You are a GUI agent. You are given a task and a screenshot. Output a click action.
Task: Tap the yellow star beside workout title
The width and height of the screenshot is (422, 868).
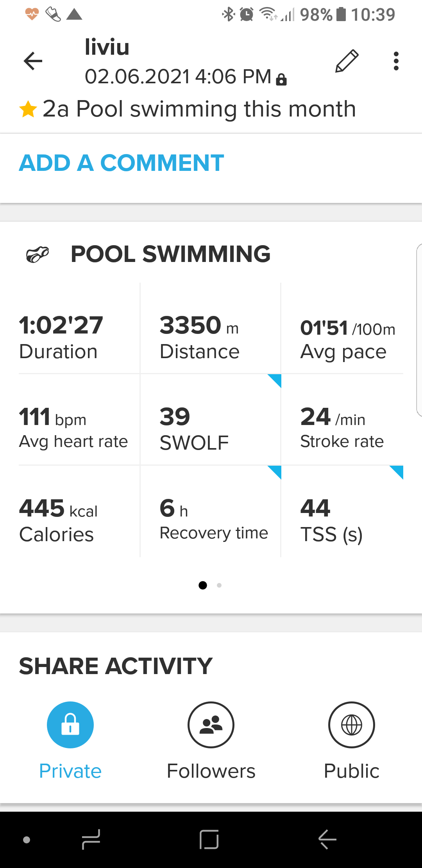click(28, 109)
